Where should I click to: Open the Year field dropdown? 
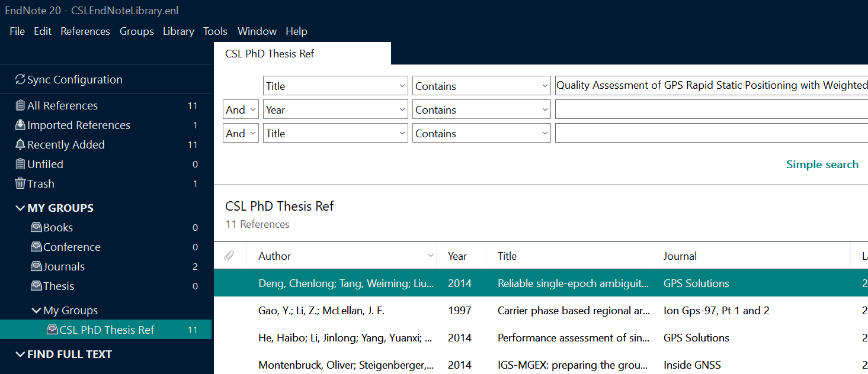pyautogui.click(x=335, y=109)
